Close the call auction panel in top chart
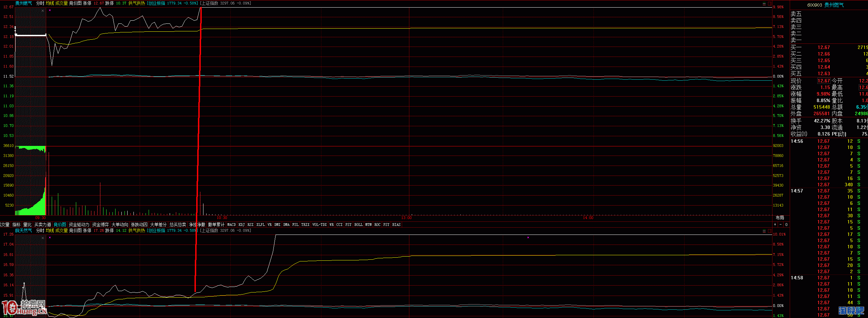Image resolution: width=868 pixels, height=318 pixels. tap(43, 11)
